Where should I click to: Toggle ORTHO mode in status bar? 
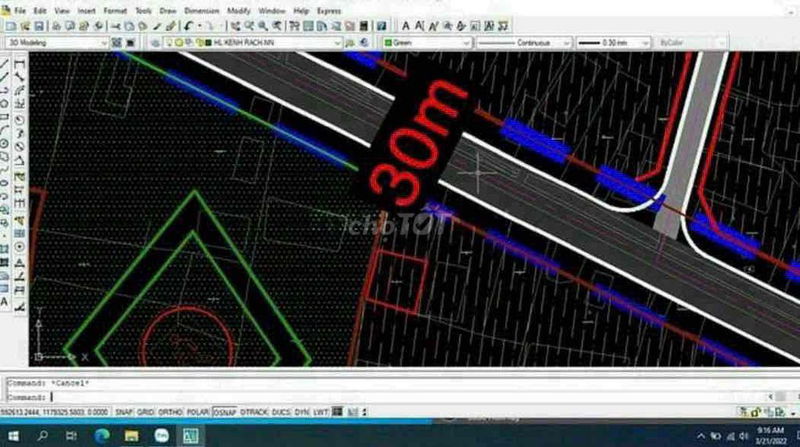[x=170, y=411]
